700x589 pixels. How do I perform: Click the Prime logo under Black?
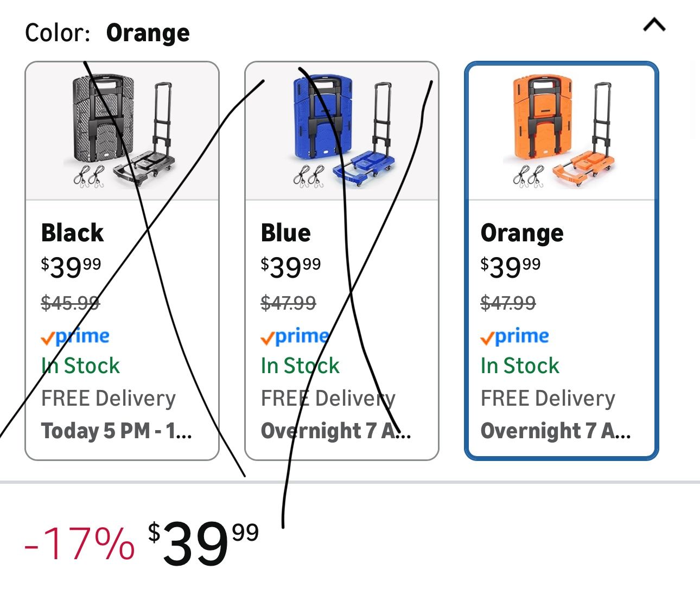[x=75, y=337]
